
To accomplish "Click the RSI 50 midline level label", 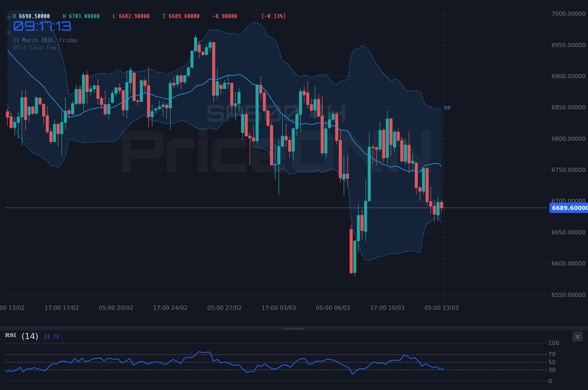I will click(x=552, y=362).
